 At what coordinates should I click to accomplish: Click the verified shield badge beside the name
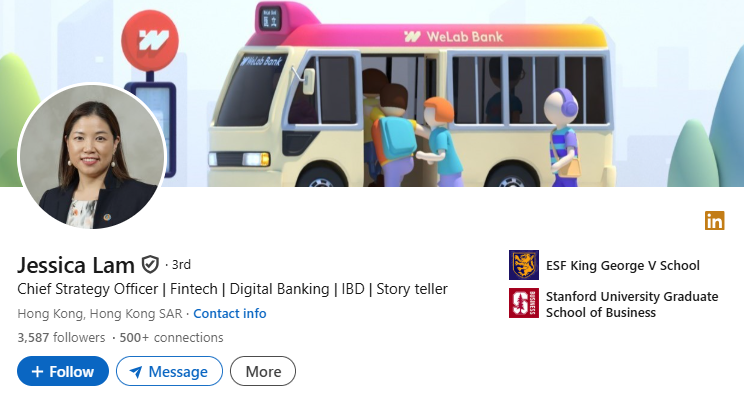point(150,265)
